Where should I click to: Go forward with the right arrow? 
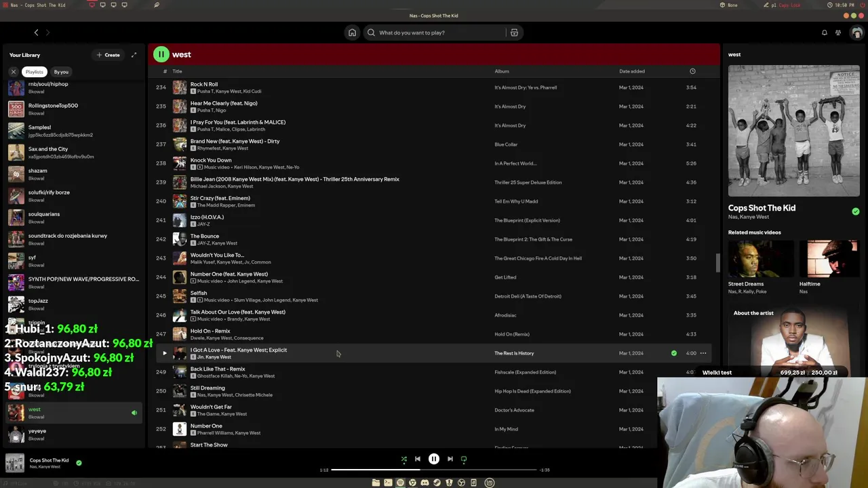48,33
